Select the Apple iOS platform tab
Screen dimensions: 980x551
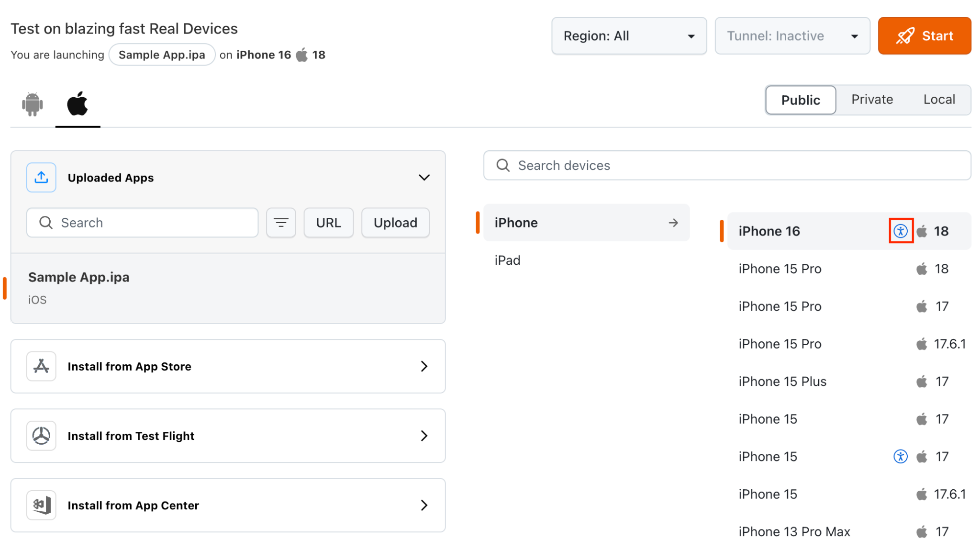coord(78,104)
